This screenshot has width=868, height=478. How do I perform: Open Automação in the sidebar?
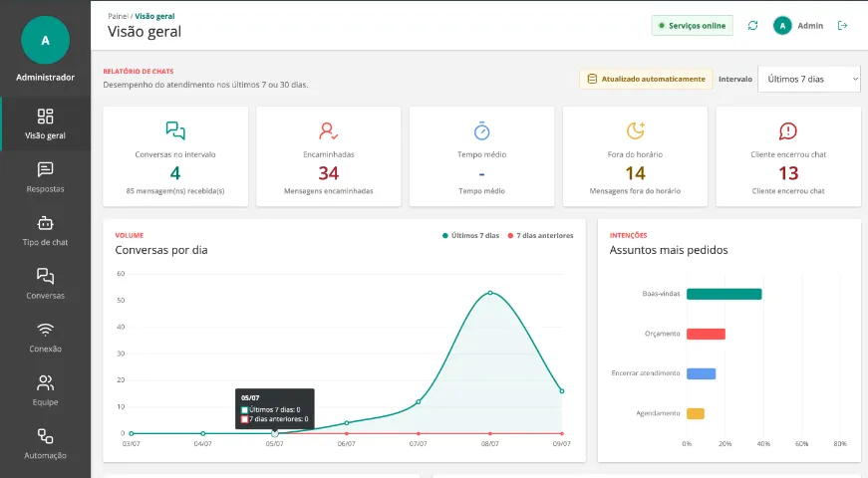(x=46, y=444)
